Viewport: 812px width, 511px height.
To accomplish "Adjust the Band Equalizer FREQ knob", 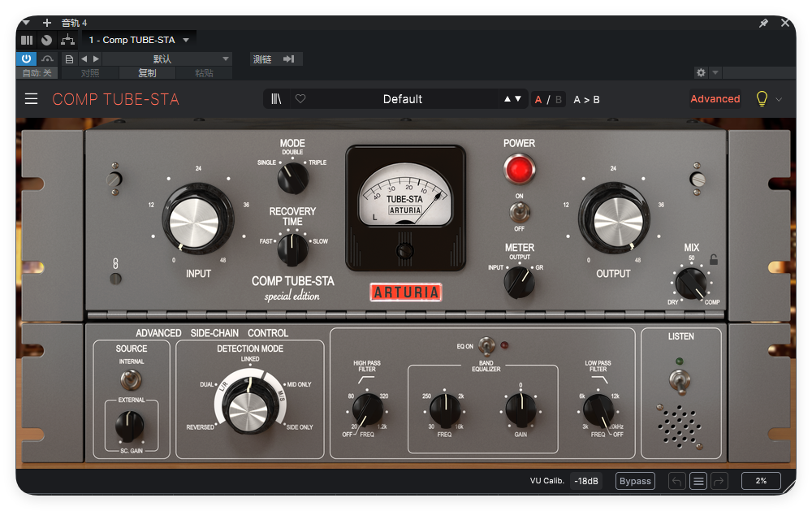I will coord(445,411).
